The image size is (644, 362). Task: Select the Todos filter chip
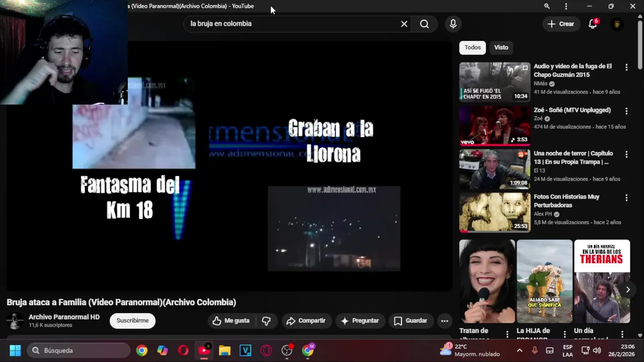472,47
